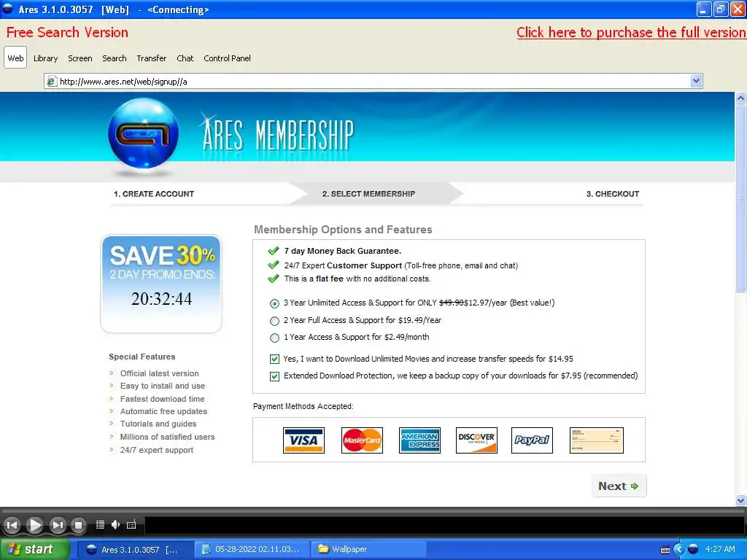
Task: Switch to the Transfer tab
Action: [x=152, y=58]
